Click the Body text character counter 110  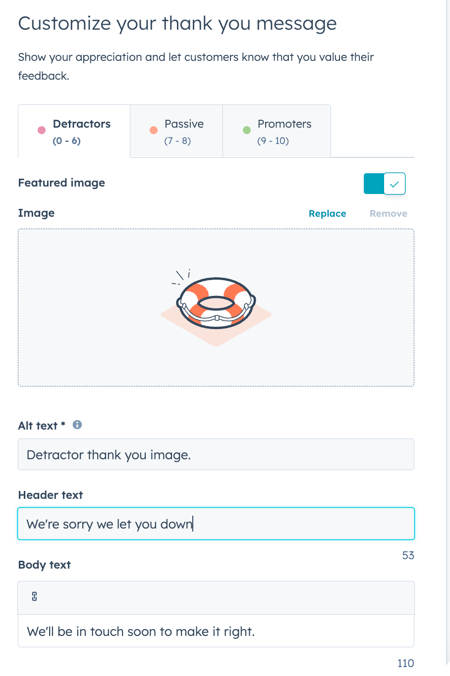(406, 663)
